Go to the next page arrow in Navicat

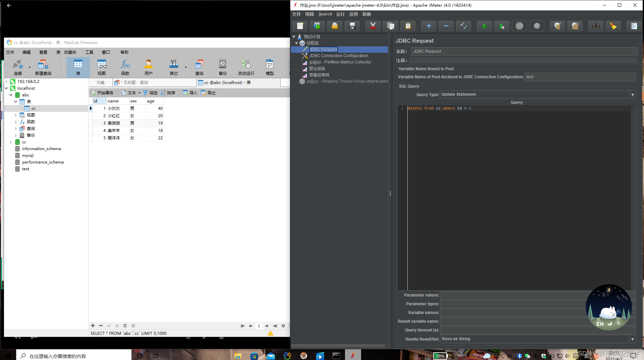tap(267, 326)
